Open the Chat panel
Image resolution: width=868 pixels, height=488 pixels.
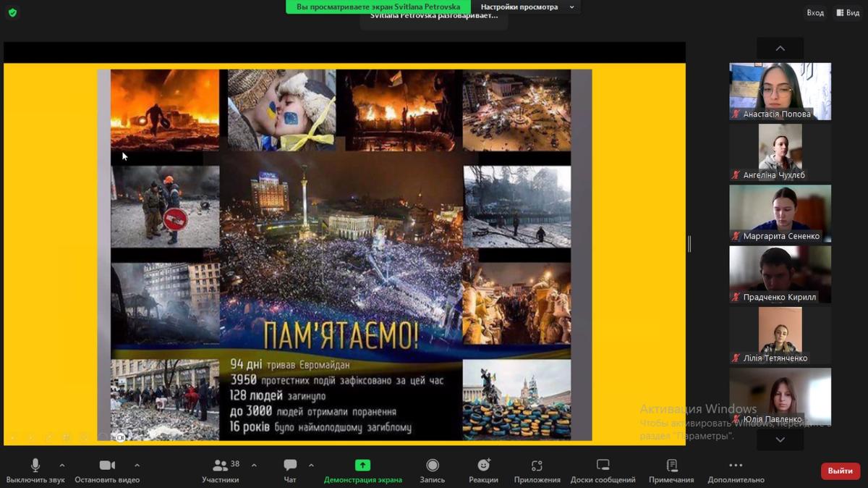tap(290, 466)
